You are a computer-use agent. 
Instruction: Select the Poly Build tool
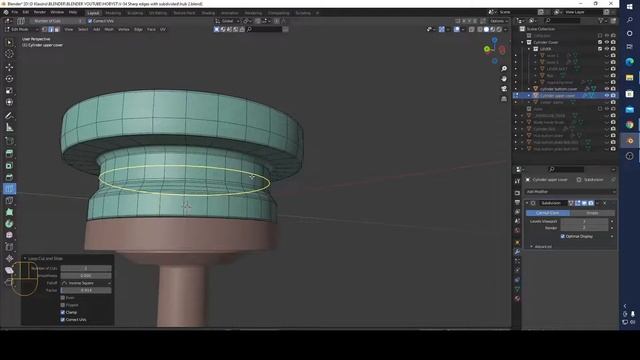(9, 212)
